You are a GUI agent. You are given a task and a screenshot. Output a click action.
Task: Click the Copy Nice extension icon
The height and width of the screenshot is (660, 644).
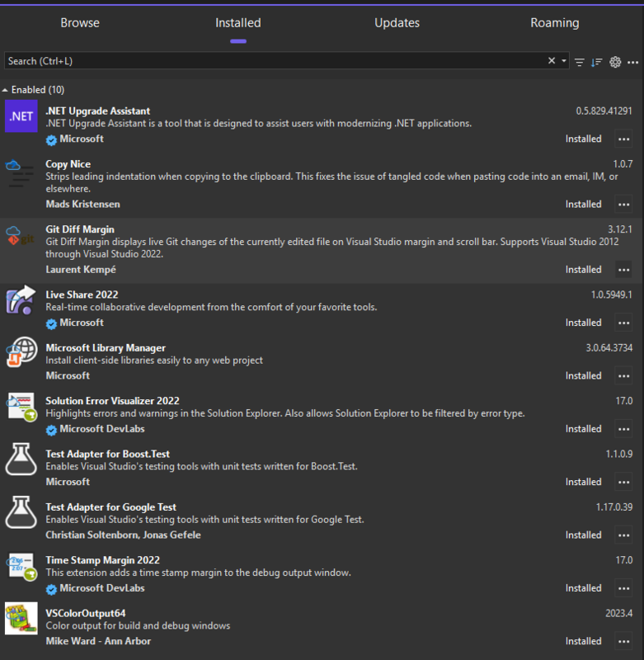(x=20, y=173)
